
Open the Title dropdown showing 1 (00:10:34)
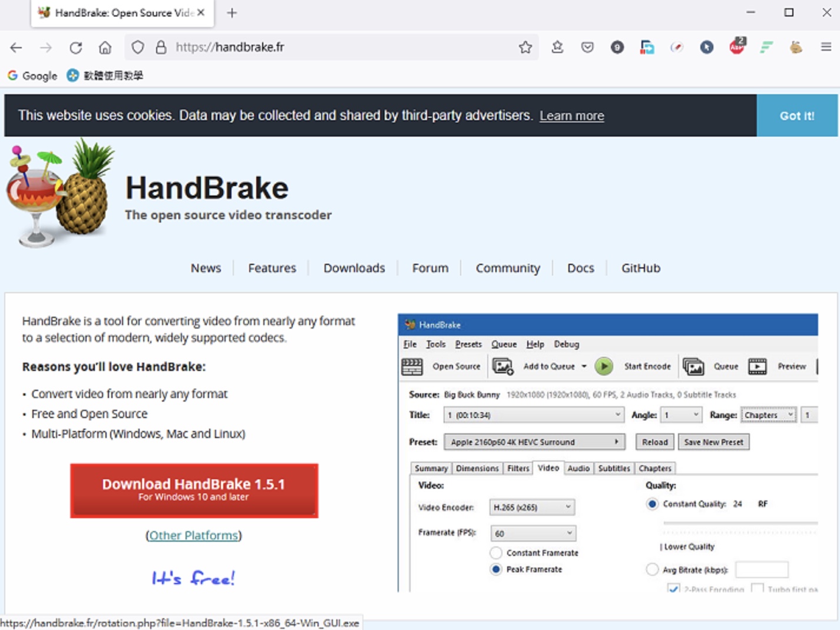534,415
